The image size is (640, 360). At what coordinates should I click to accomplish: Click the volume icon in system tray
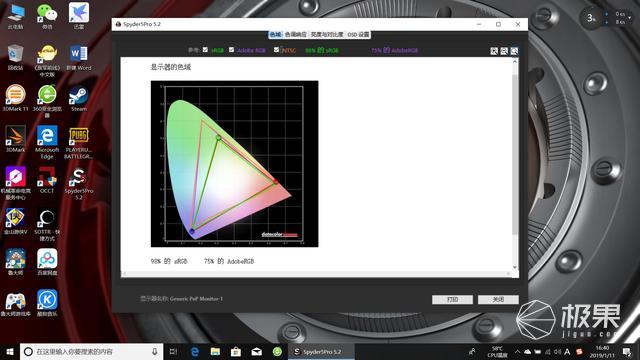tap(557, 351)
